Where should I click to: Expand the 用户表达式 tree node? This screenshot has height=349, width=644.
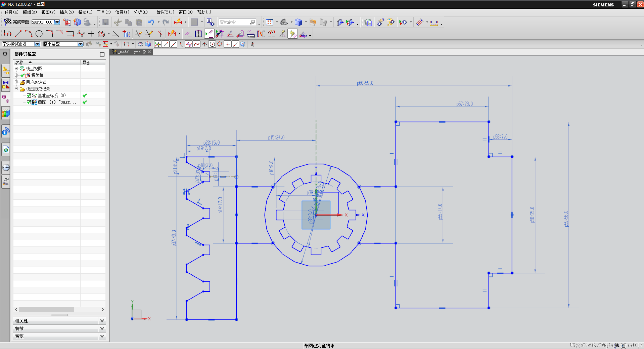pos(16,82)
